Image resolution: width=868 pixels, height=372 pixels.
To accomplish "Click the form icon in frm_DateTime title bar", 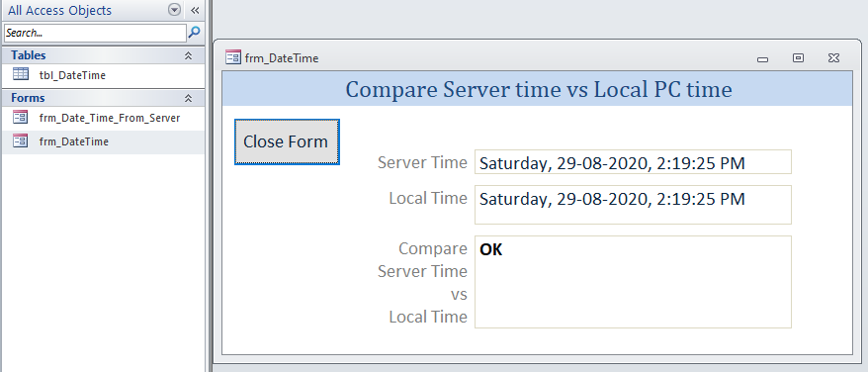I will [233, 57].
